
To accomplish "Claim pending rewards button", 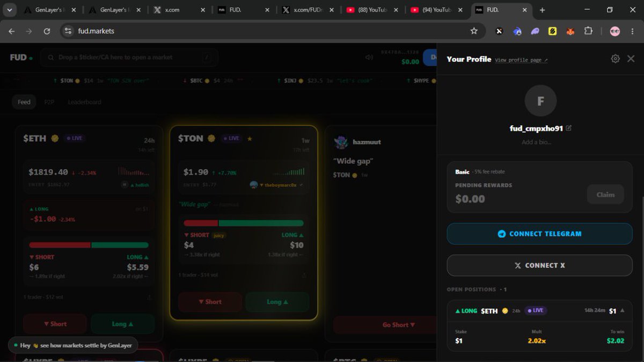I will coord(605,194).
